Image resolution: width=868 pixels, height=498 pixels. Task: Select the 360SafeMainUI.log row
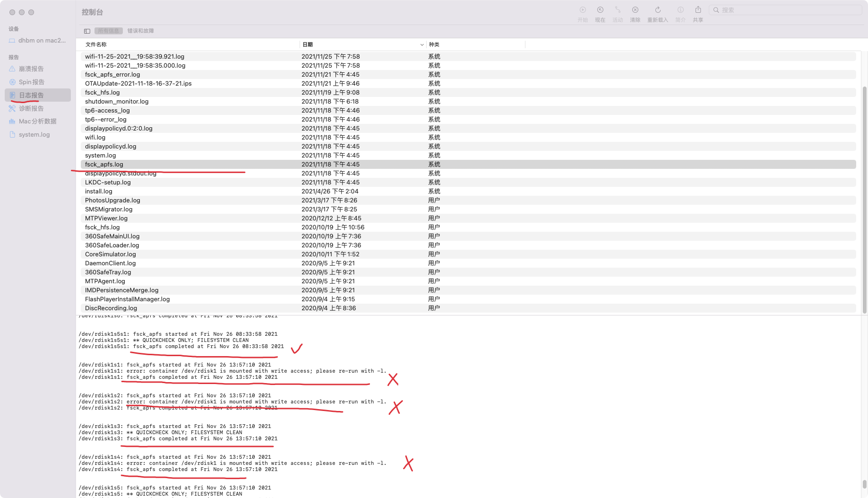[x=468, y=236]
